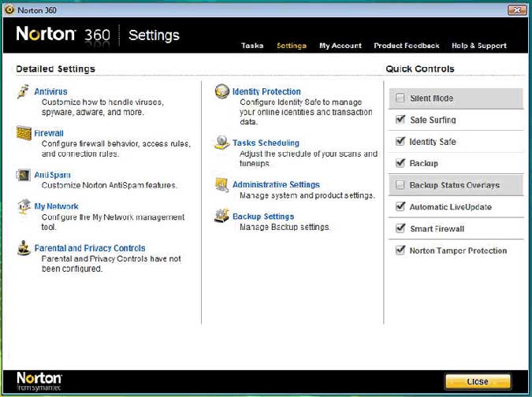The height and width of the screenshot is (397, 532).
Task: Open the Tasks tab
Action: point(252,46)
